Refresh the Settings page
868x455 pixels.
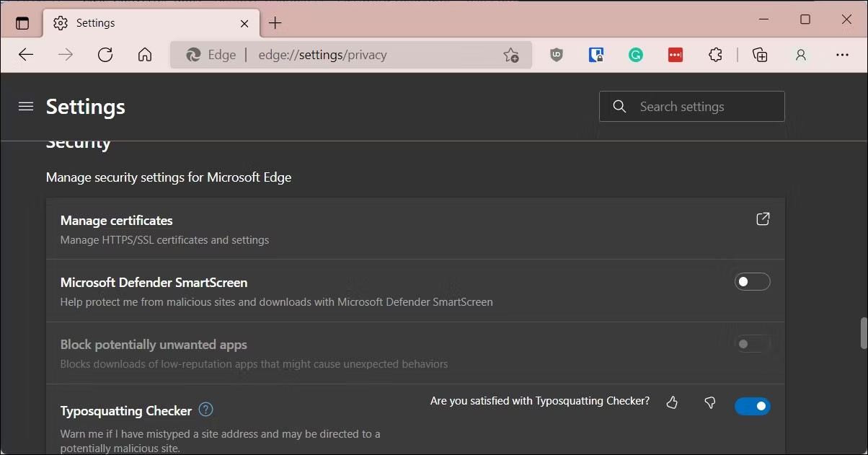(x=105, y=54)
